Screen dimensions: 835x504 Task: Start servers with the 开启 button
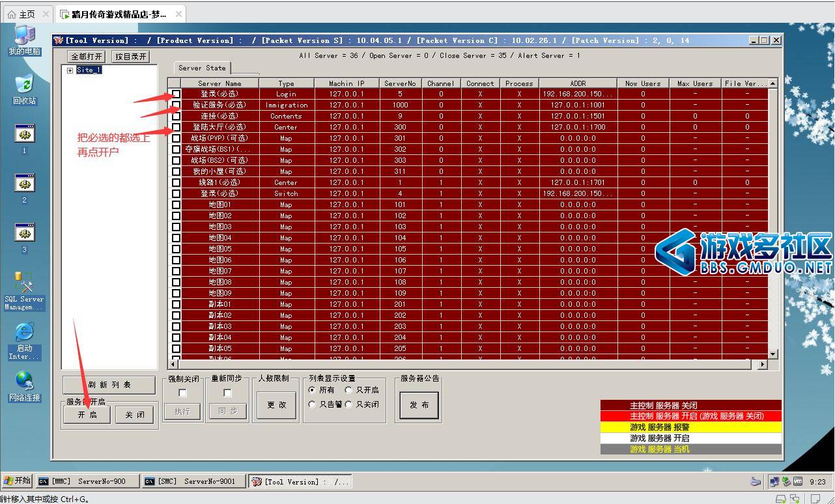pyautogui.click(x=87, y=415)
